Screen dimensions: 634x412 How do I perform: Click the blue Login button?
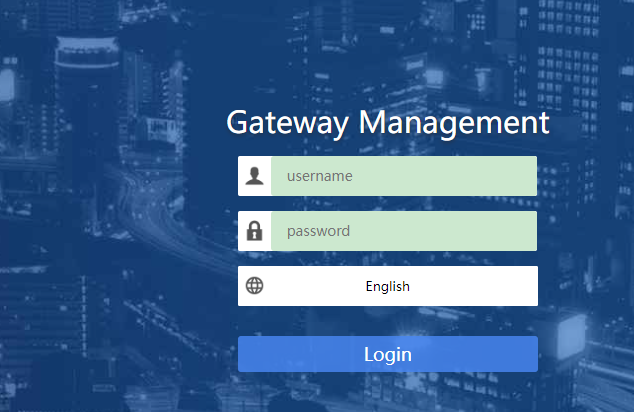(388, 354)
